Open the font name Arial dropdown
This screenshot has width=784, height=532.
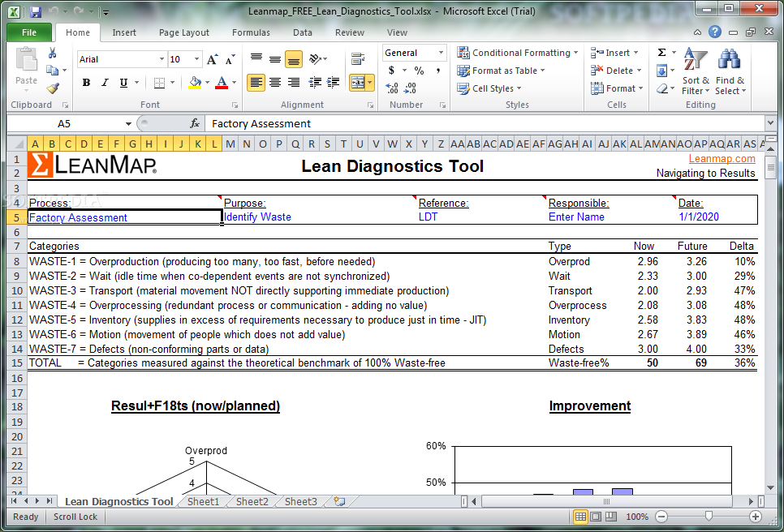point(162,59)
